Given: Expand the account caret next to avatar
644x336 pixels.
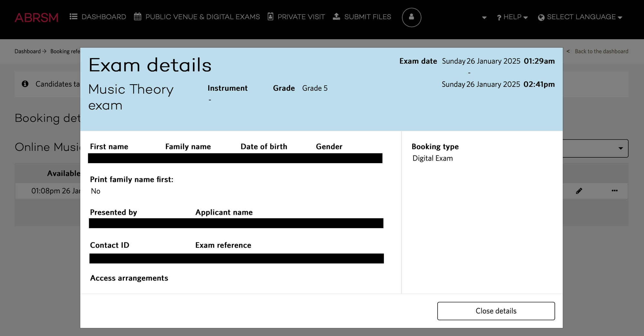Looking at the screenshot, I should pos(484,18).
